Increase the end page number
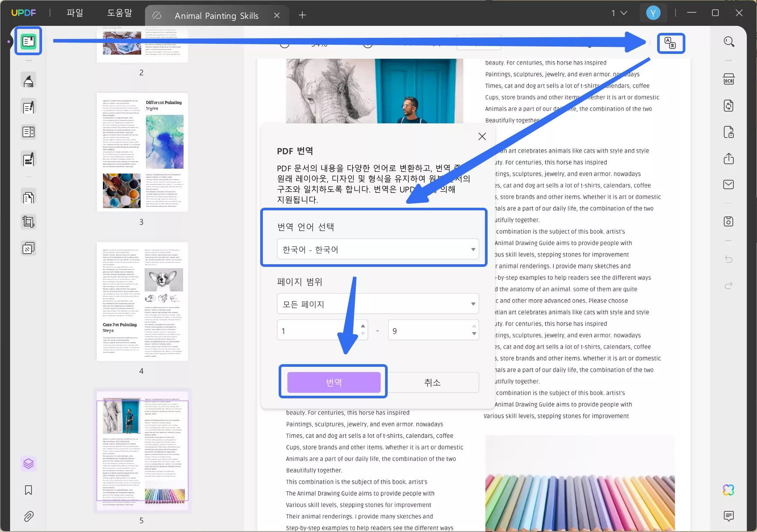757x532 pixels. click(474, 326)
